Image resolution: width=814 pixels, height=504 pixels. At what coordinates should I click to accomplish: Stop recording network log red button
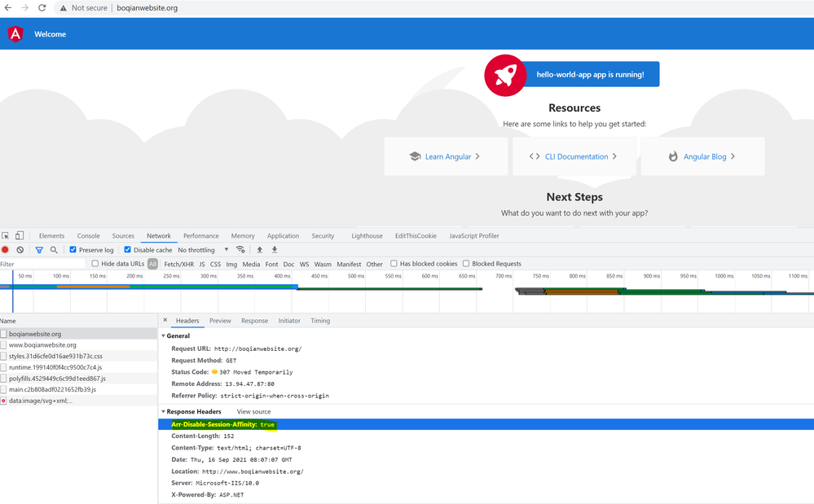(5, 249)
